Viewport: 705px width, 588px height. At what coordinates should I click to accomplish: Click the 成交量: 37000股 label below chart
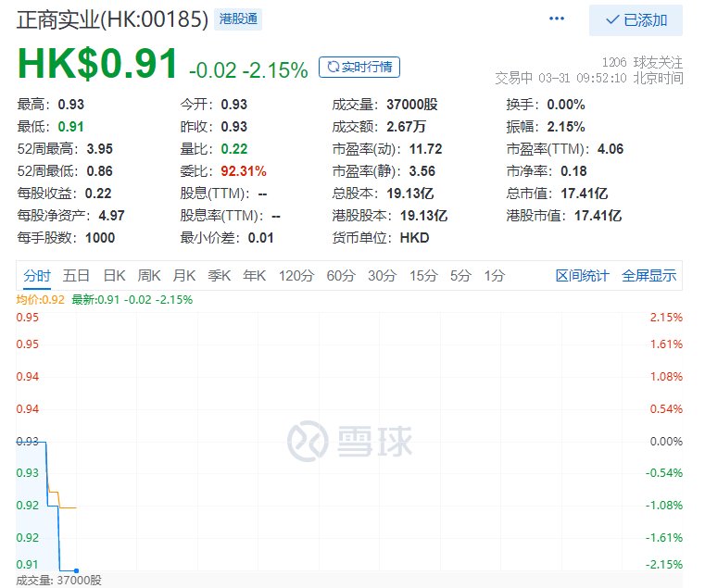(59, 581)
